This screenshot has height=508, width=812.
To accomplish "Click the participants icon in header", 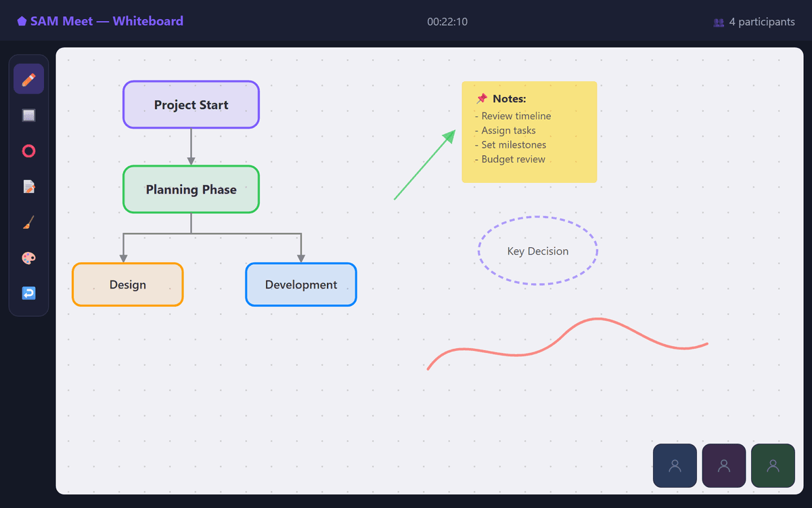I will [719, 22].
